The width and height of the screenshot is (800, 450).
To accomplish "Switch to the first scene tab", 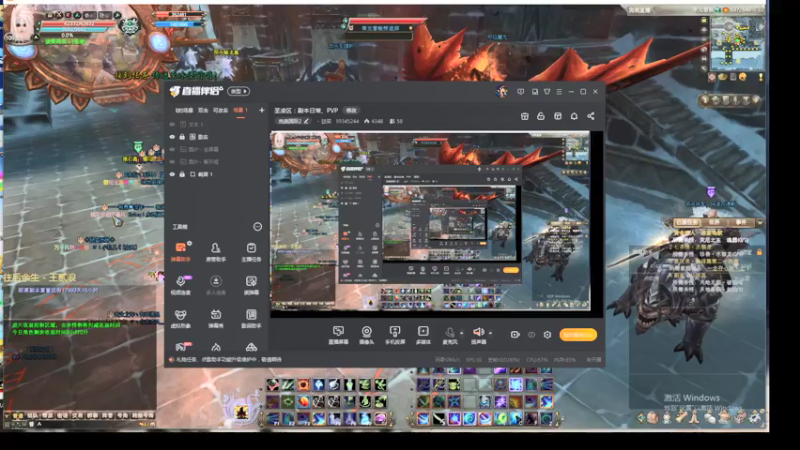I will [184, 110].
